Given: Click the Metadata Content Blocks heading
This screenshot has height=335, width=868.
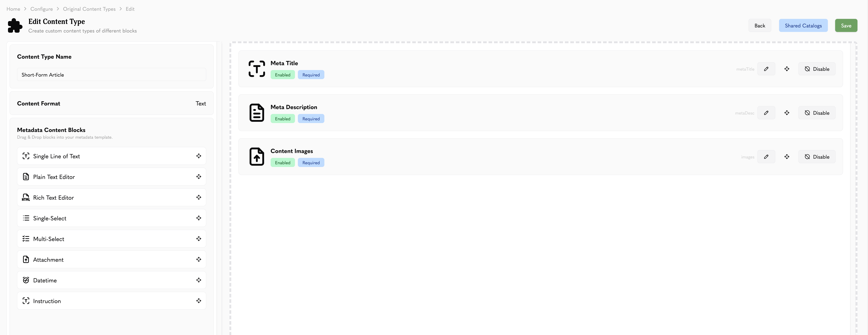Looking at the screenshot, I should click(51, 130).
